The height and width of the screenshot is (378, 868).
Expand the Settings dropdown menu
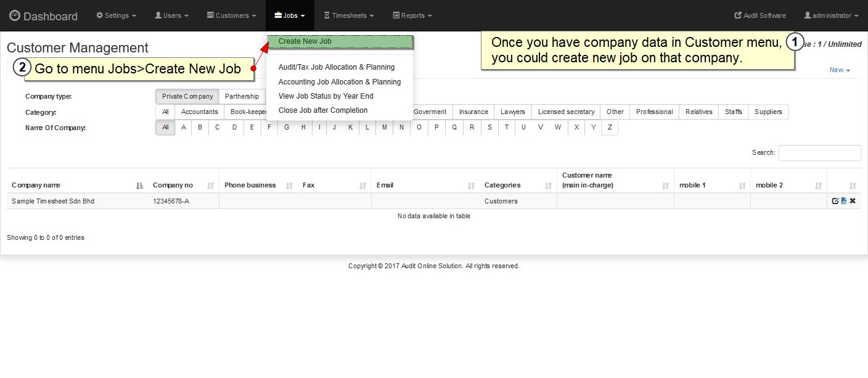coord(117,15)
